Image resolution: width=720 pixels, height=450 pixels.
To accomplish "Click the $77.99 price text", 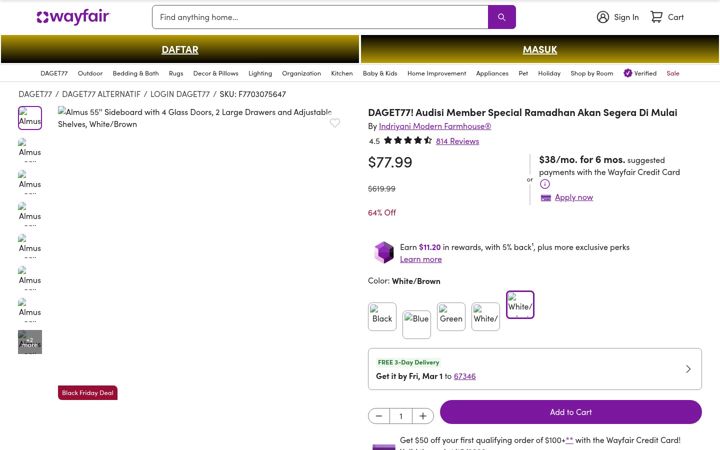I will [390, 162].
